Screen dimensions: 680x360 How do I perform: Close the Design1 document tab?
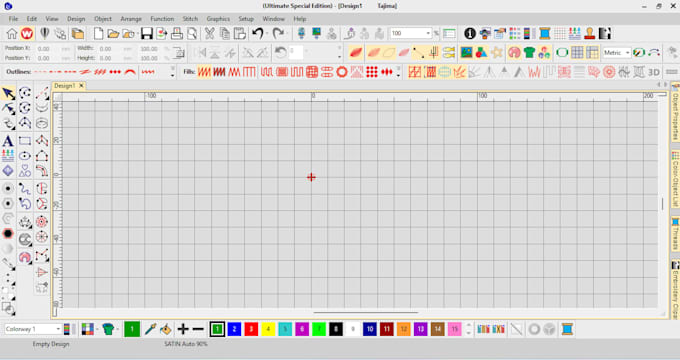81,86
